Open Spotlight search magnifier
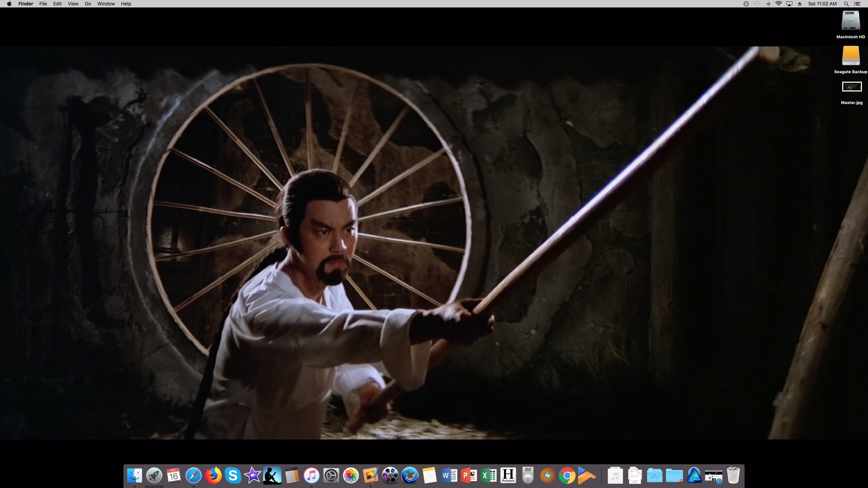The width and height of the screenshot is (868, 488). (846, 4)
